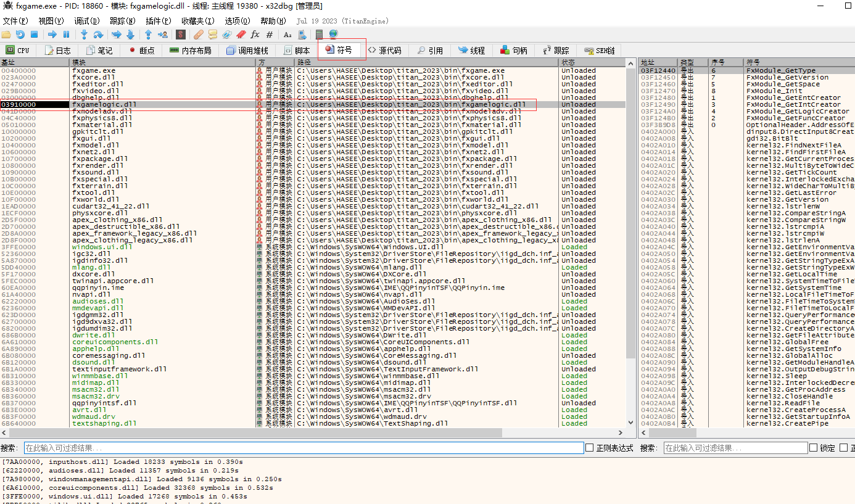Image resolution: width=855 pixels, height=504 pixels.
Task: Open the Calculator toolbar icon
Action: click(x=319, y=35)
